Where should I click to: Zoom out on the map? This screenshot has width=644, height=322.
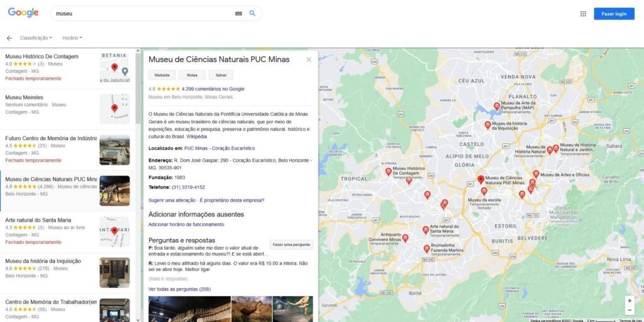(x=630, y=311)
